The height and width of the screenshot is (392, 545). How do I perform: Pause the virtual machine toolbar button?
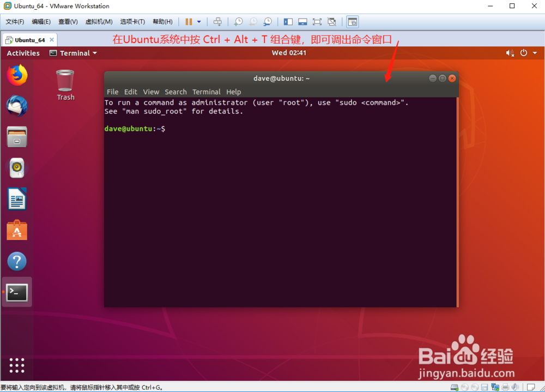[189, 22]
